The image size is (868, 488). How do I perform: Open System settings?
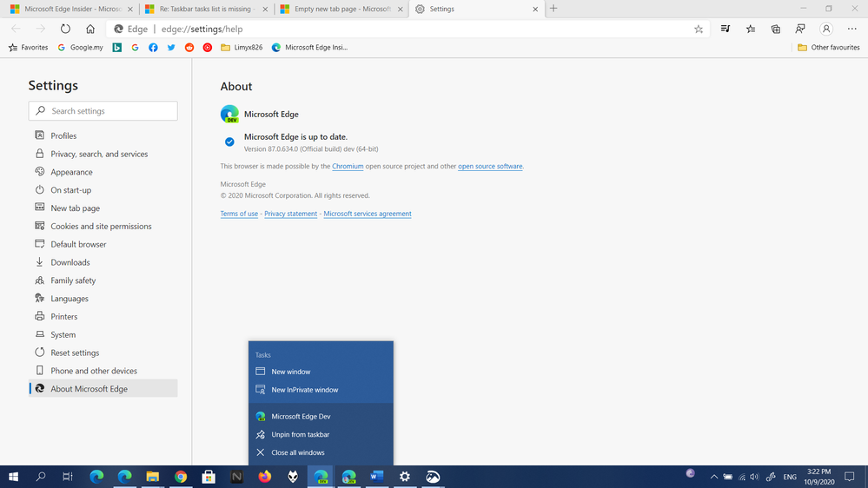pos(103,334)
